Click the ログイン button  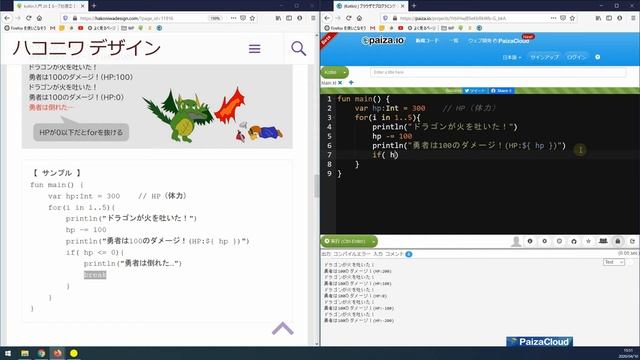(x=576, y=57)
